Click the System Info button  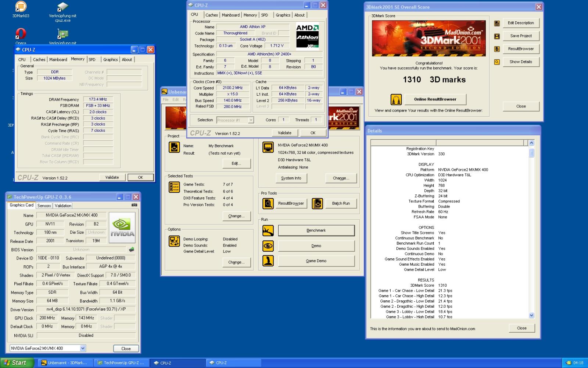coord(291,178)
